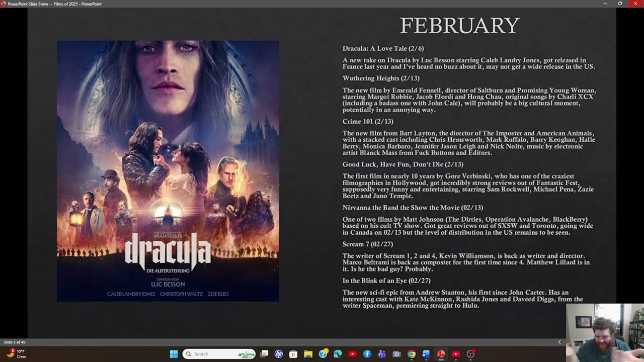
Task: Launch the HP app from the taskbar
Action: [x=279, y=354]
